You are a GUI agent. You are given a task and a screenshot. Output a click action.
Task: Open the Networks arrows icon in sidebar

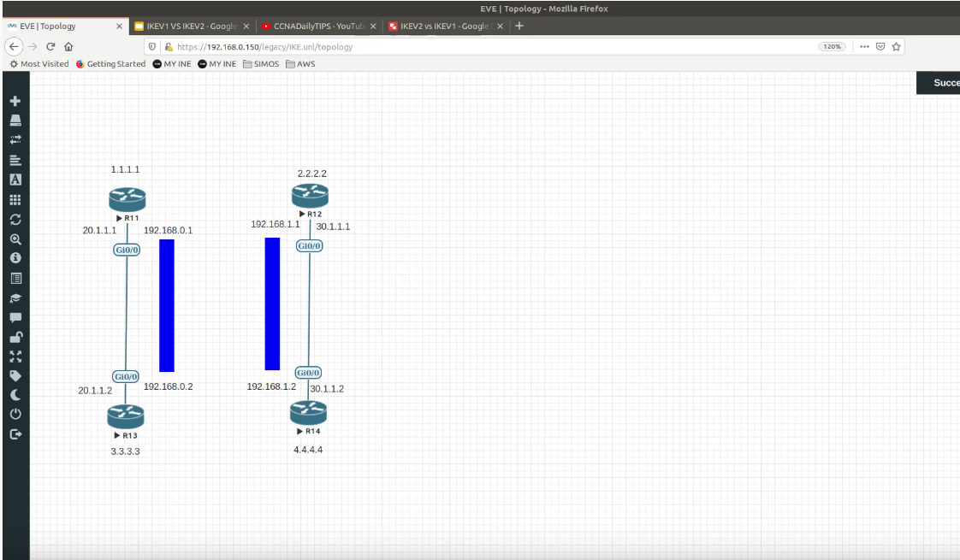15,139
